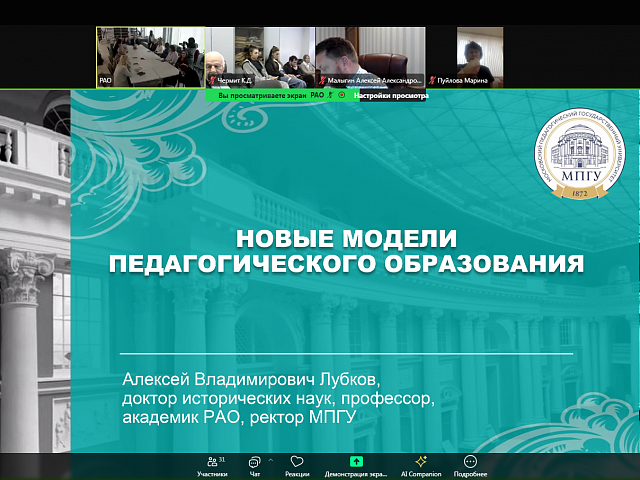This screenshot has width=640, height=480.
Task: Click the muted mic icon on Малыгин tile
Action: (x=322, y=80)
